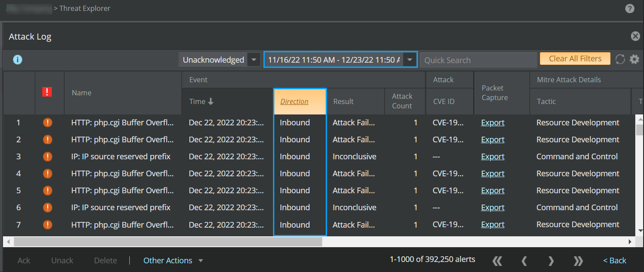This screenshot has width=644, height=272.
Task: Open the settings gear icon
Action: [634, 59]
